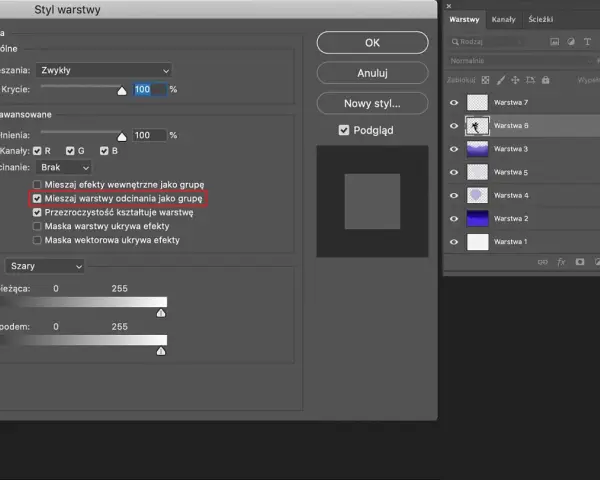Click the style preview square
Screen dimensions: 600x480
click(x=372, y=201)
